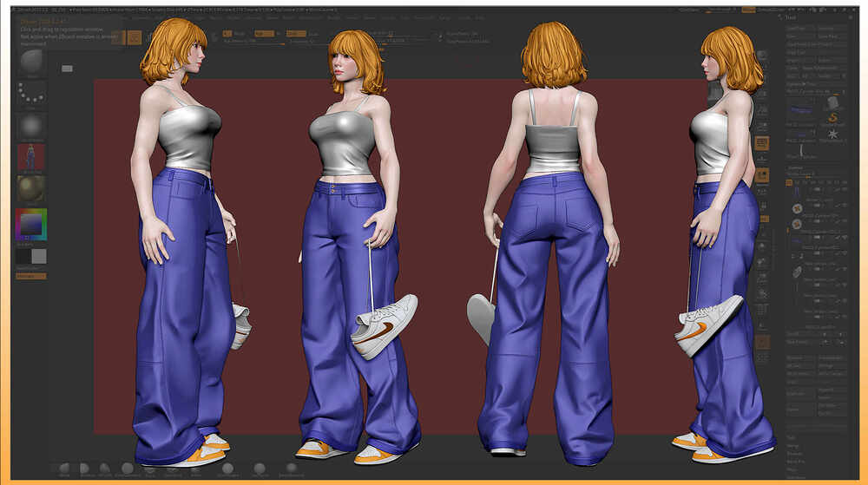Toggle the orange Draw mode button

(135, 37)
